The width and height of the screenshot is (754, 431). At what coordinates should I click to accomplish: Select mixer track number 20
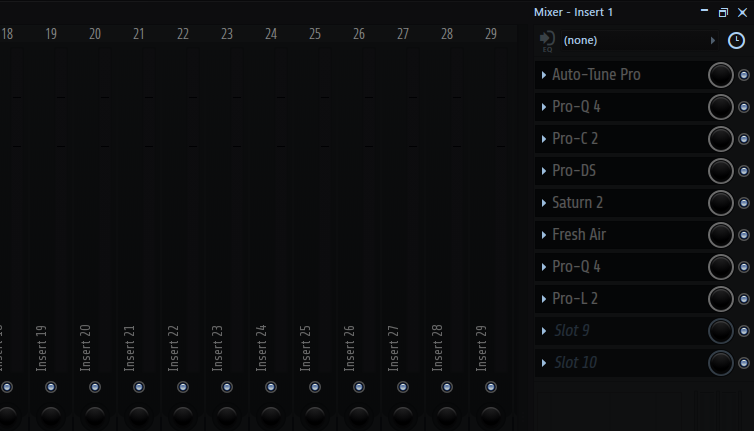95,34
